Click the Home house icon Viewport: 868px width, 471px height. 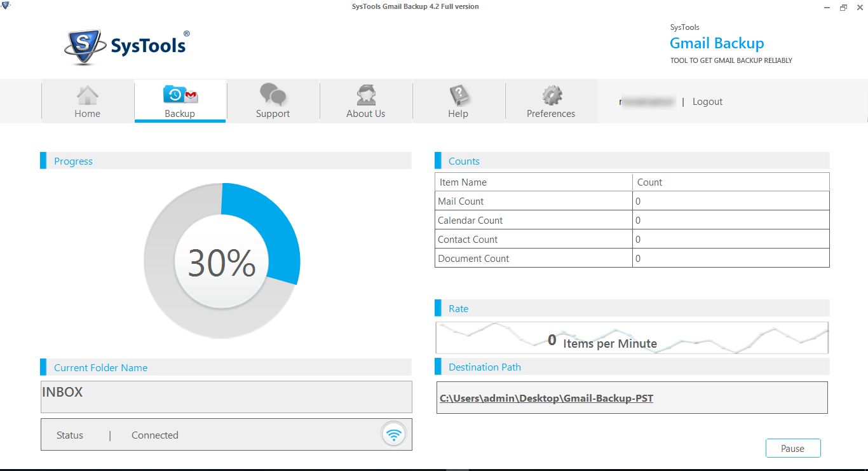[x=88, y=95]
